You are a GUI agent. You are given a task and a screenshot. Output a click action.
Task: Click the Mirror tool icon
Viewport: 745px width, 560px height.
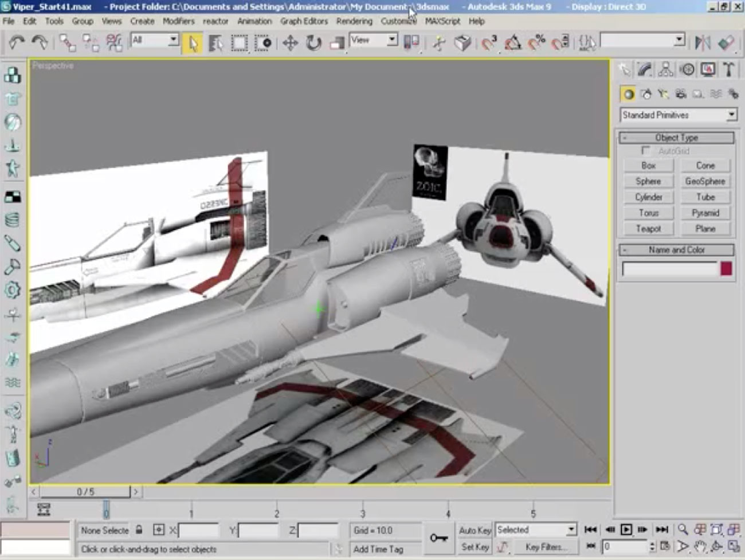[x=703, y=43]
